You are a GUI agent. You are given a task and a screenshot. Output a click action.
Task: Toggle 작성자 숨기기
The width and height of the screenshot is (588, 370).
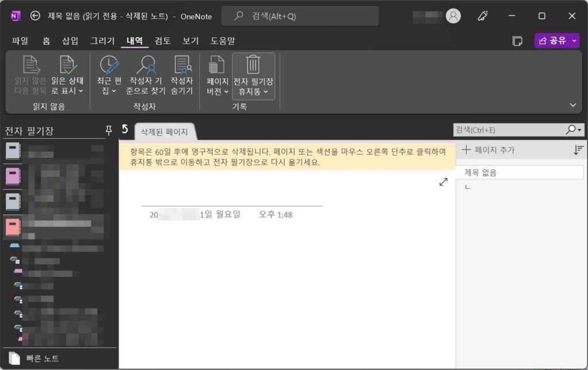coord(182,75)
